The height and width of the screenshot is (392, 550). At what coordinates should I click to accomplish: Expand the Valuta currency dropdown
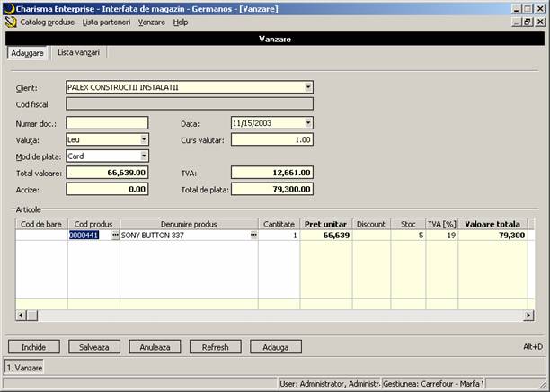pos(144,139)
